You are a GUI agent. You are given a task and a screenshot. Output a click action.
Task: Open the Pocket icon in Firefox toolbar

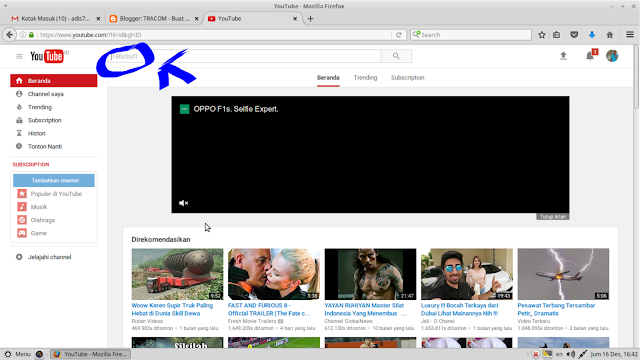click(x=574, y=35)
